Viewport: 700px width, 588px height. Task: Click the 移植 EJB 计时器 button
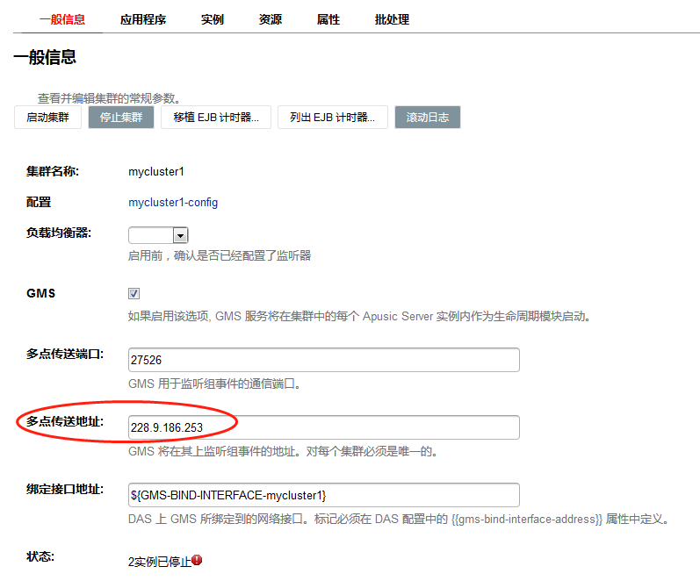point(216,118)
